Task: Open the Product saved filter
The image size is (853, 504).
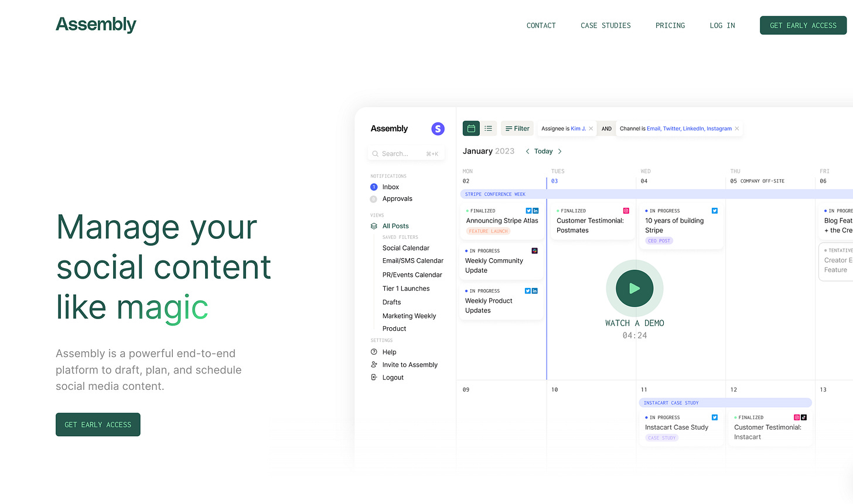Action: pos(394,328)
